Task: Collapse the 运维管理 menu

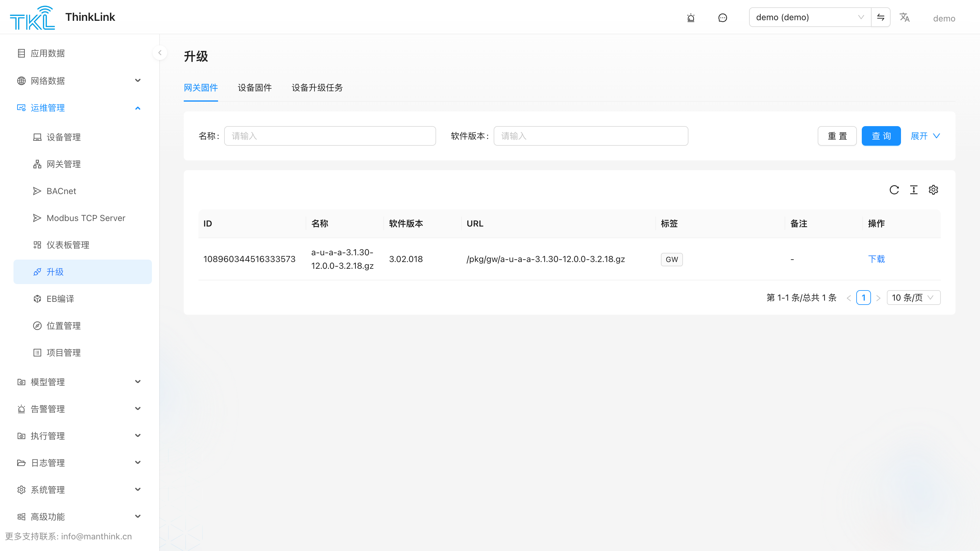Action: [80, 108]
